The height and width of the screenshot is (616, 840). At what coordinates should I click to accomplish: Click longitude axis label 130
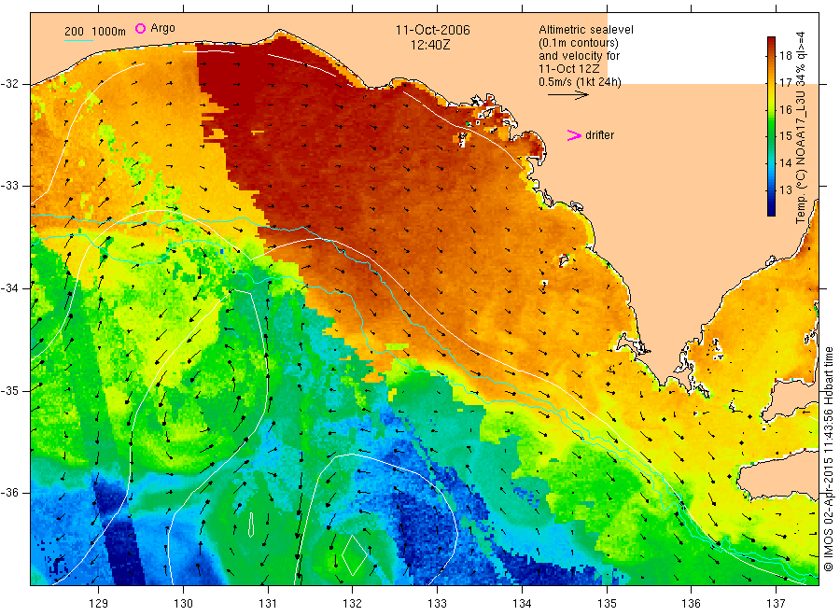point(183,604)
